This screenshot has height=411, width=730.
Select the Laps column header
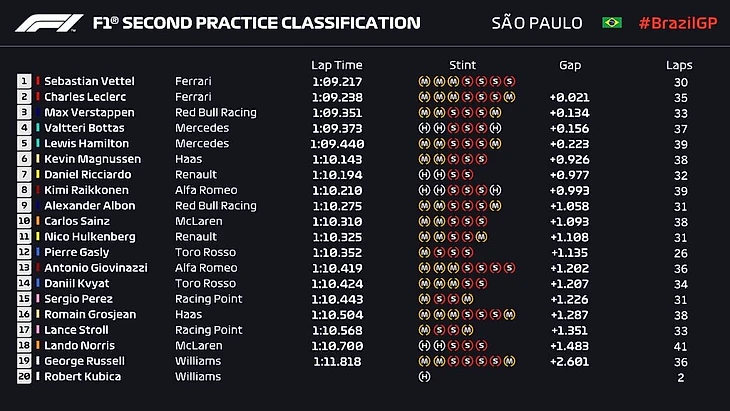pos(679,65)
